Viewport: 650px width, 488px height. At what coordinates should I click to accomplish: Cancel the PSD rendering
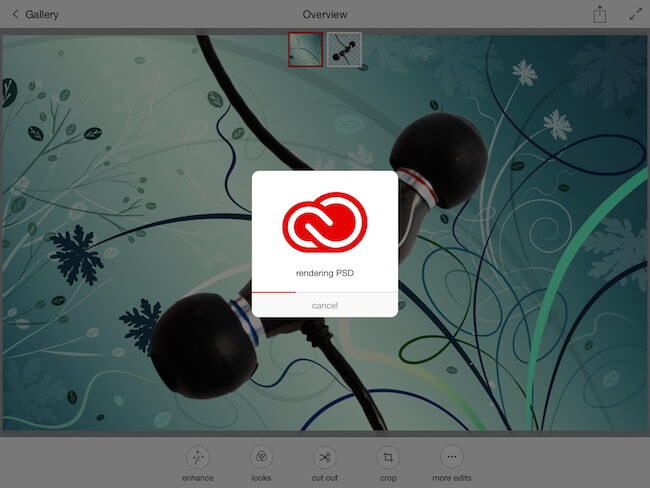(x=325, y=306)
